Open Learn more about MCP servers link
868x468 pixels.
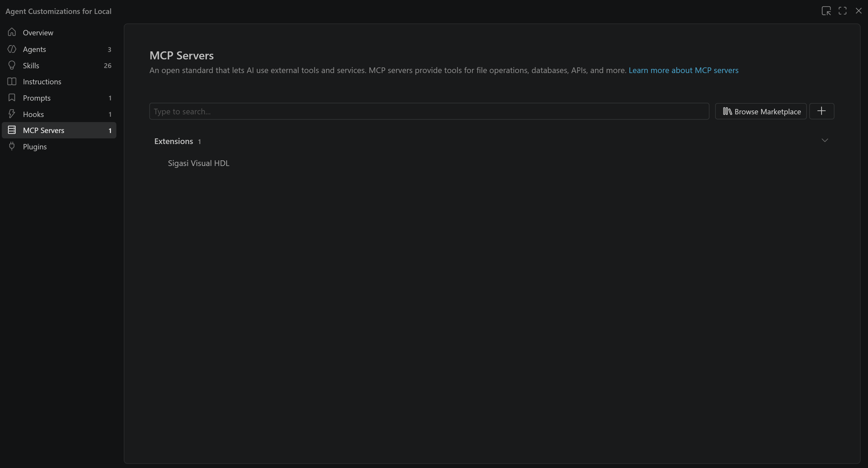coord(683,70)
